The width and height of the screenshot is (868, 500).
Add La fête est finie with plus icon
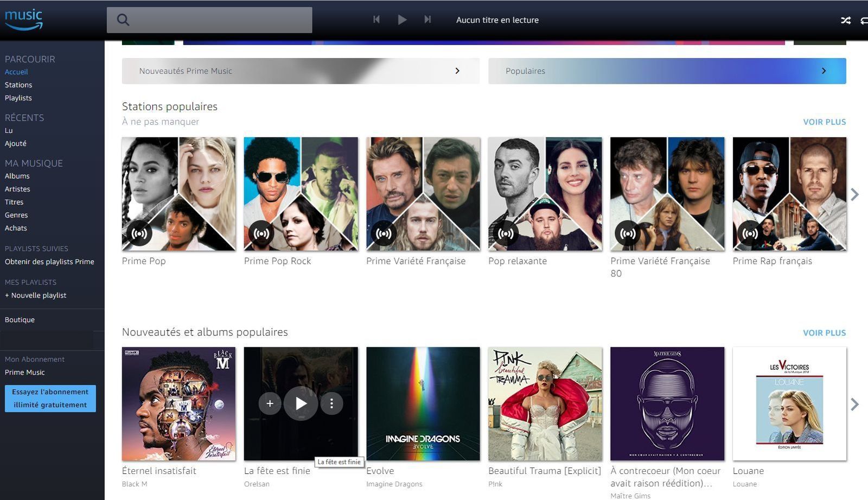click(270, 403)
